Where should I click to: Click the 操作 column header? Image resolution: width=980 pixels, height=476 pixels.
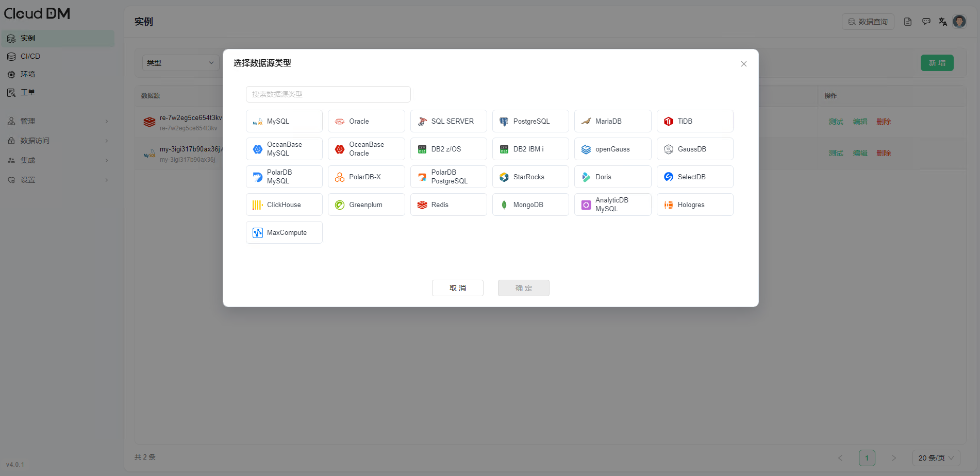pyautogui.click(x=830, y=96)
